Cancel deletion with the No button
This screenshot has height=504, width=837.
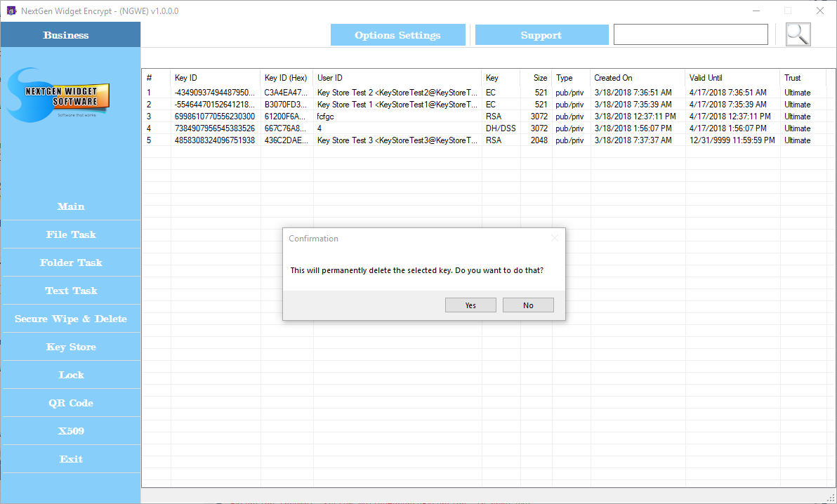coord(528,305)
